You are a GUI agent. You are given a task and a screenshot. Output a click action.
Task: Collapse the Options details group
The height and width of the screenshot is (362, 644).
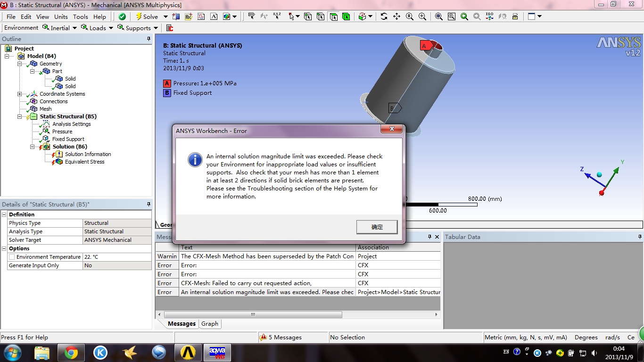[4, 248]
